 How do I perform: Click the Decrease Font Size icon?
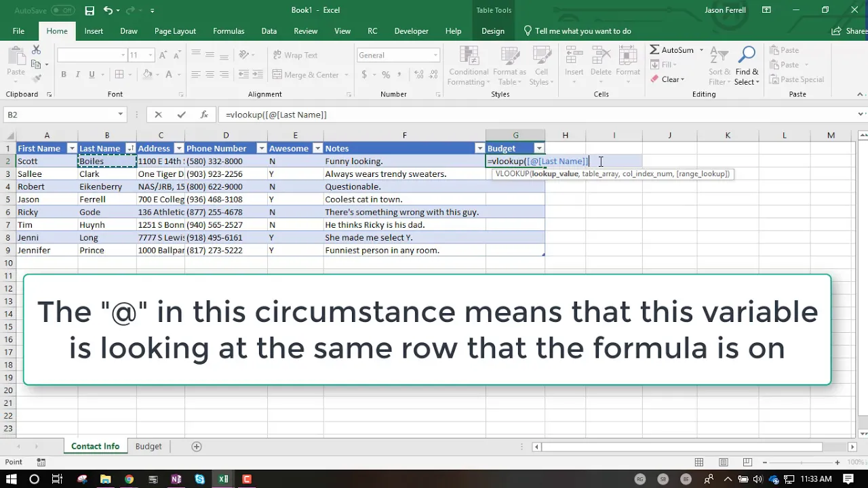pos(176,55)
